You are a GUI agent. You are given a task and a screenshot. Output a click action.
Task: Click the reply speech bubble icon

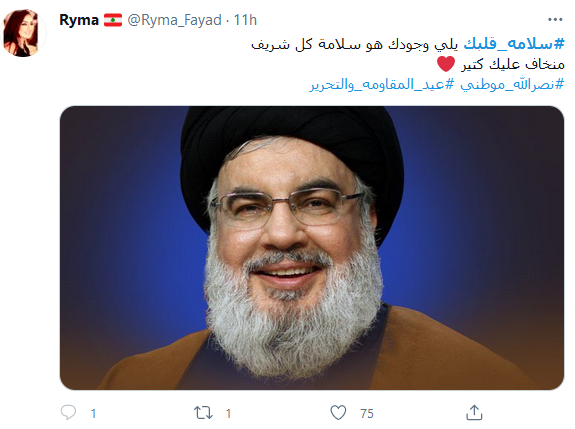pyautogui.click(x=68, y=412)
